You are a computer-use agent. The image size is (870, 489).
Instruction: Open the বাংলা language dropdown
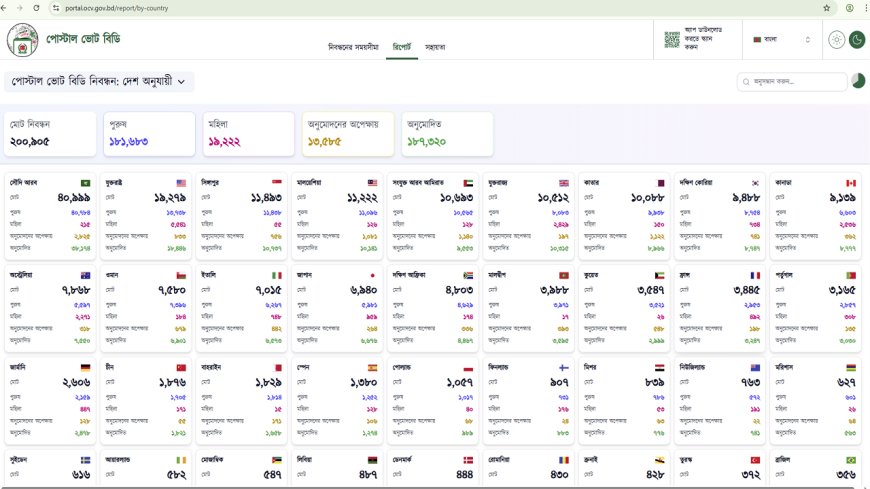(781, 40)
